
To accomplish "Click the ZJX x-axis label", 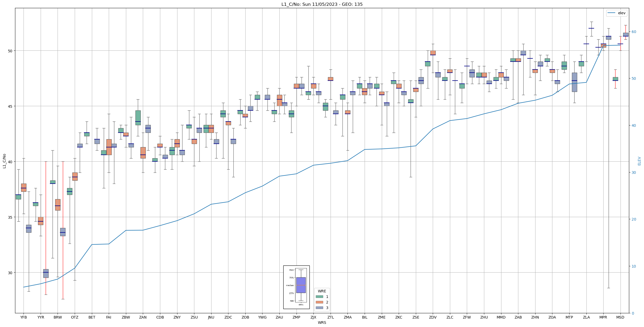I will (313, 317).
